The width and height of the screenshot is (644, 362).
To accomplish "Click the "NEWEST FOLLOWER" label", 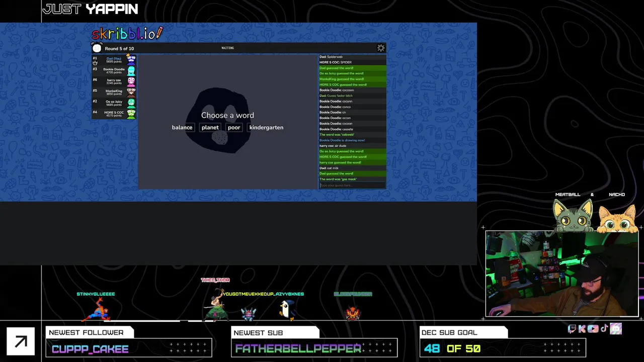I will pyautogui.click(x=86, y=332).
